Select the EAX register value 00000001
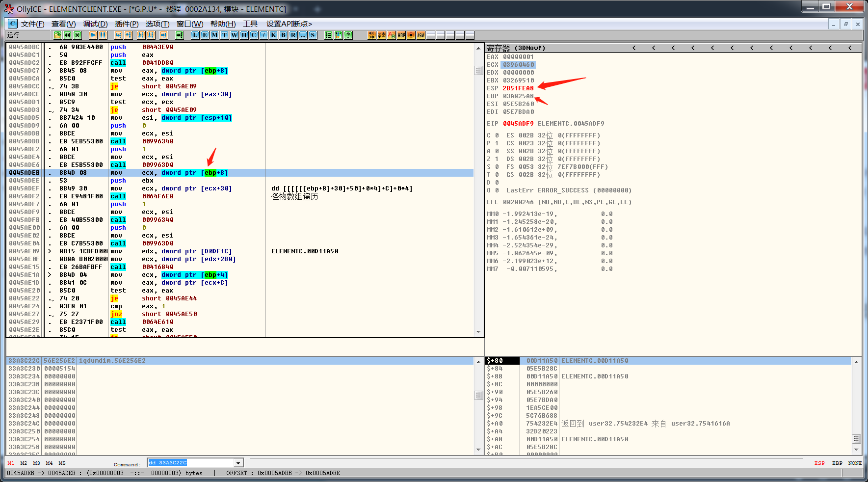This screenshot has height=482, width=868. [518, 57]
